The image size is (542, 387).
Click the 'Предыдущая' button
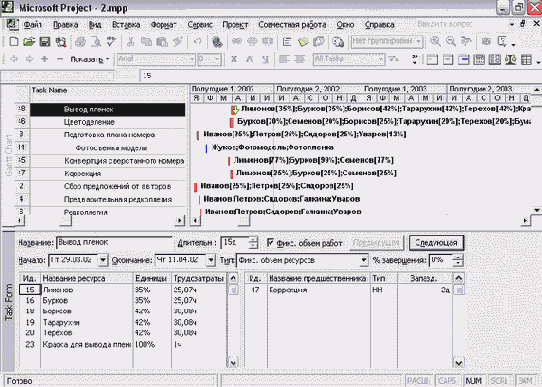pyautogui.click(x=376, y=243)
